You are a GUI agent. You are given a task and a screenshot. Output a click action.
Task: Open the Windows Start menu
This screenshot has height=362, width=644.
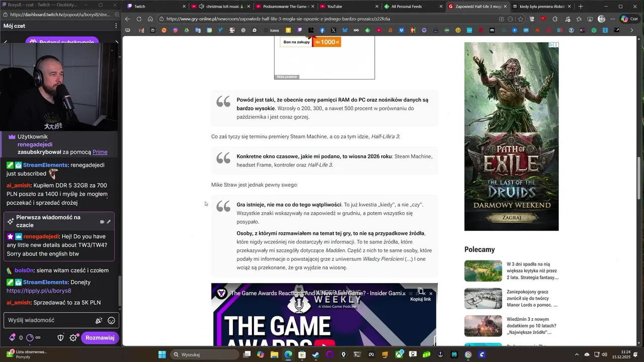162,354
